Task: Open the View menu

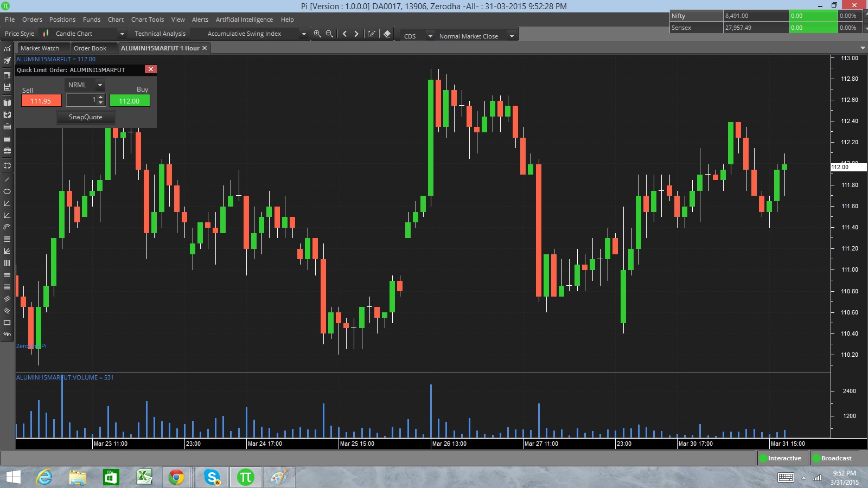Action: click(178, 20)
